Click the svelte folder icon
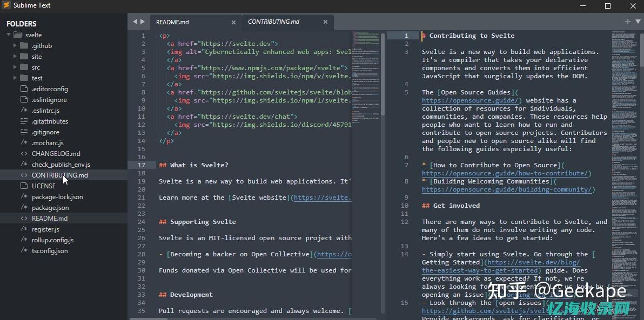The image size is (644, 320). point(18,35)
